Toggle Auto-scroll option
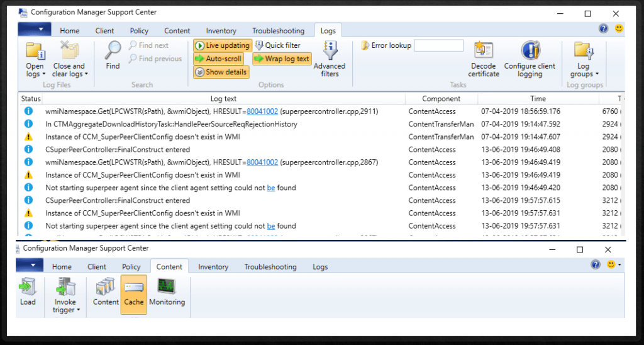The width and height of the screenshot is (644, 345). click(x=218, y=59)
